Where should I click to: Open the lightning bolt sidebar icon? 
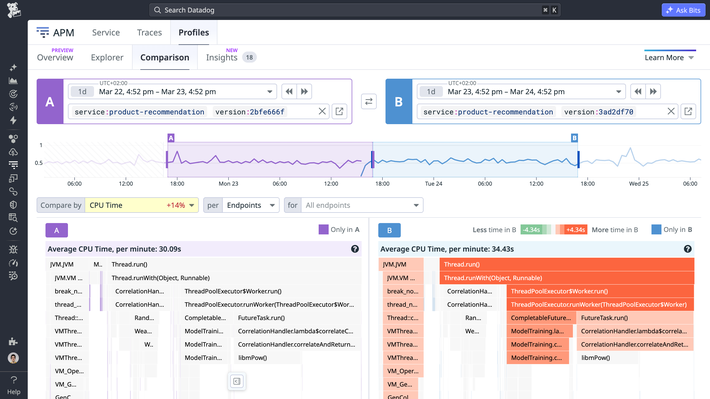point(14,120)
